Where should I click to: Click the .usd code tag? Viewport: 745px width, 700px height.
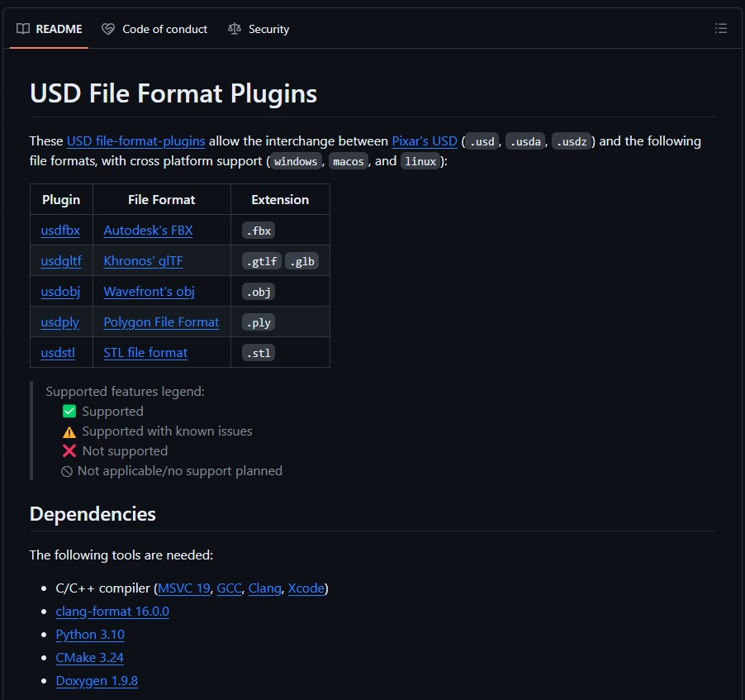(482, 141)
